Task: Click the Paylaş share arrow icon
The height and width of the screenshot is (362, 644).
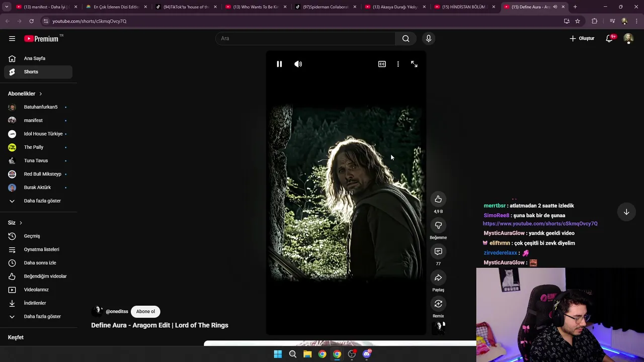Action: click(x=438, y=278)
